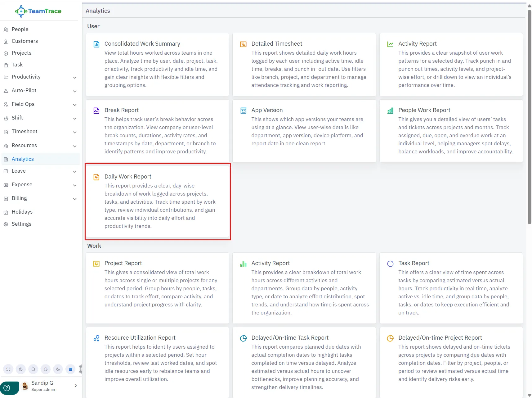Open Settings from the sidebar
The width and height of the screenshot is (532, 398).
pos(21,224)
